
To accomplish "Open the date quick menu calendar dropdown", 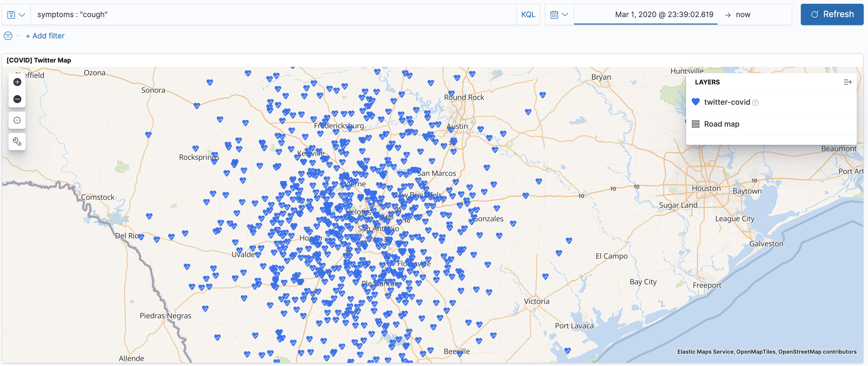I will [559, 15].
